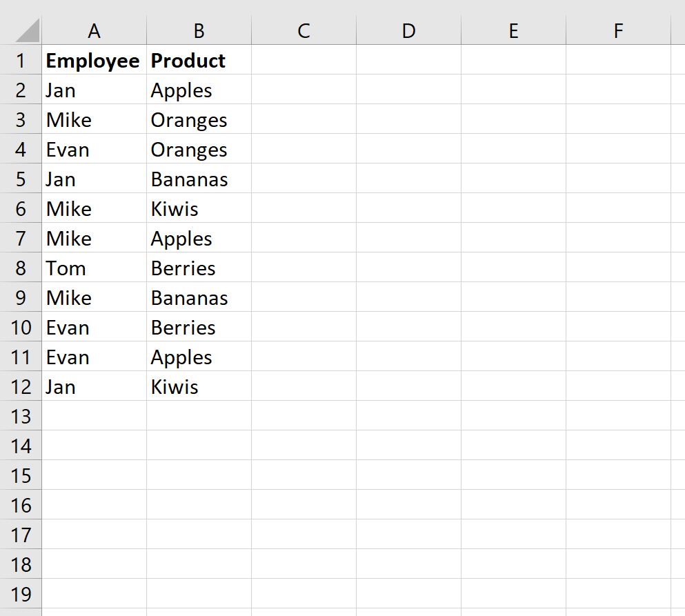Select empty cell C1
The height and width of the screenshot is (616, 685).
pyautogui.click(x=304, y=60)
